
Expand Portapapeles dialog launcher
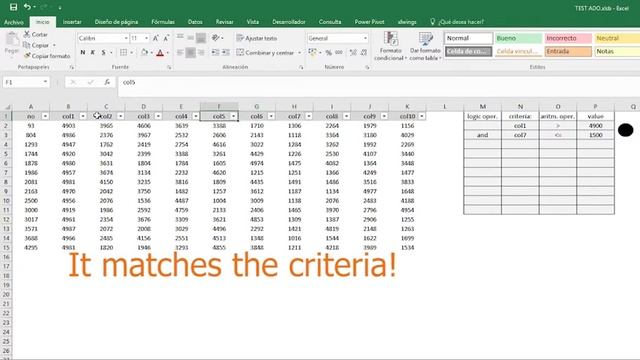[72, 67]
